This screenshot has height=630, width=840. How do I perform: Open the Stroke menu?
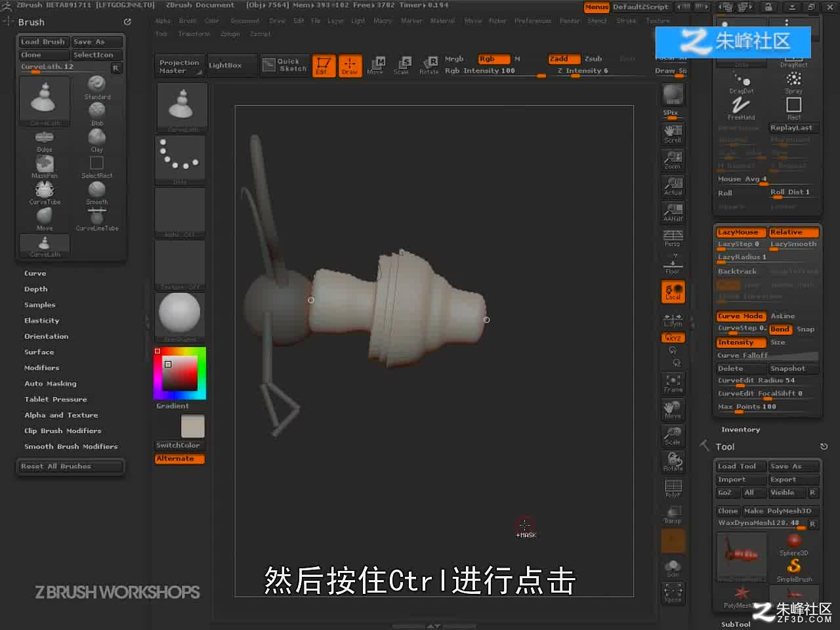point(627,21)
